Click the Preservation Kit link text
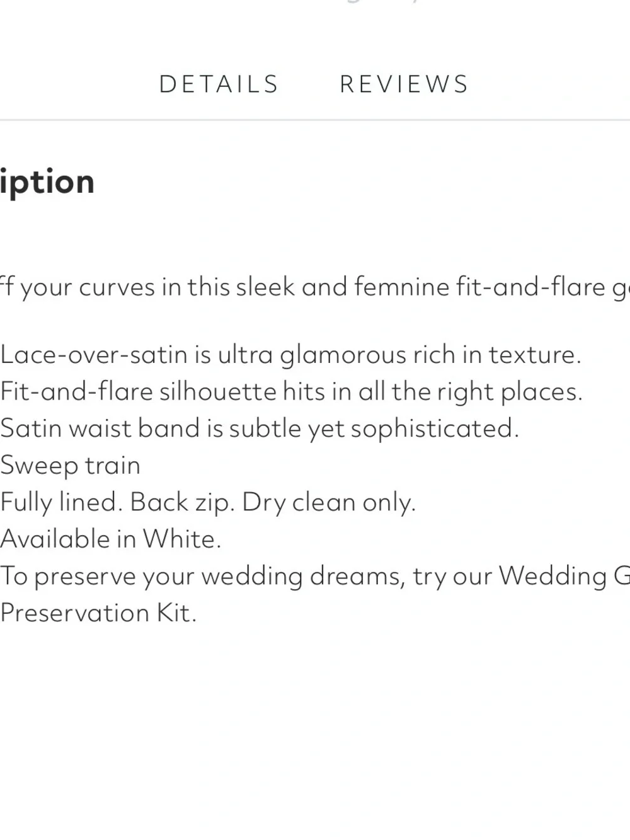 [98, 613]
